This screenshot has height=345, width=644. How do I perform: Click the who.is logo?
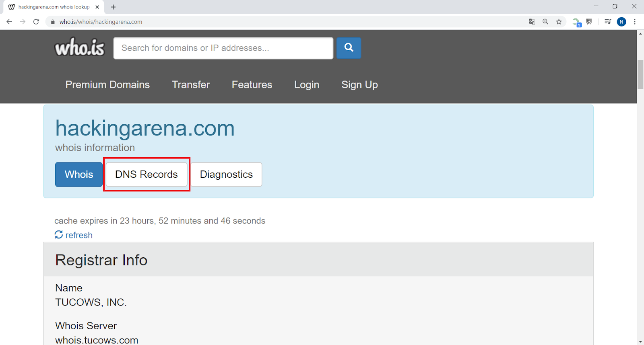click(80, 47)
